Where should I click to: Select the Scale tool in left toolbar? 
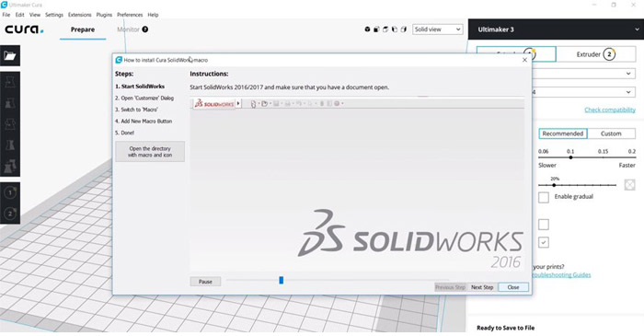point(10,103)
